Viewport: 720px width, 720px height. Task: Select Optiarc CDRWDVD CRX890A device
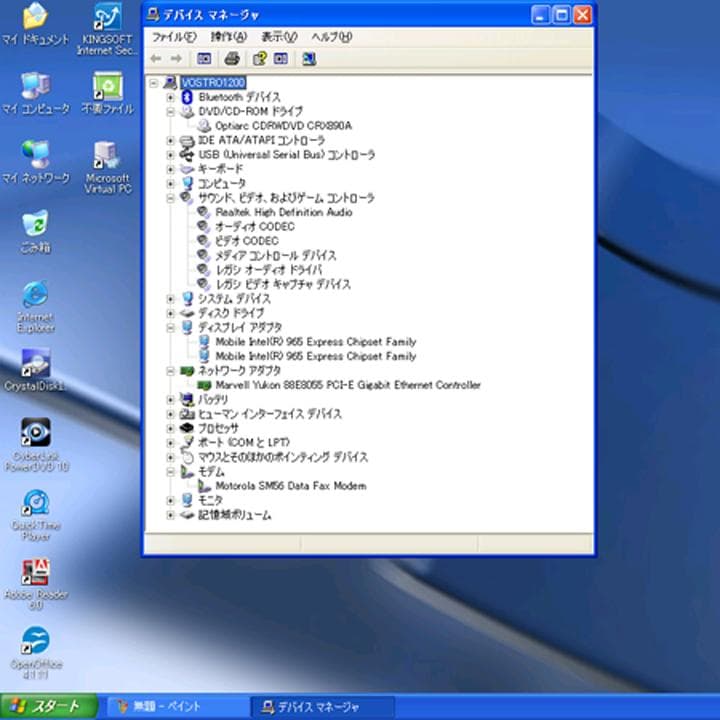point(283,126)
